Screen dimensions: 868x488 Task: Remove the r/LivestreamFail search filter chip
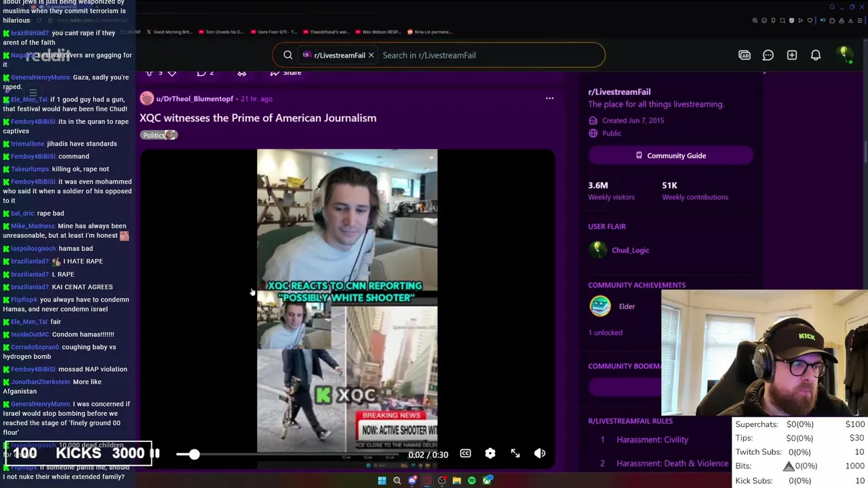[371, 55]
